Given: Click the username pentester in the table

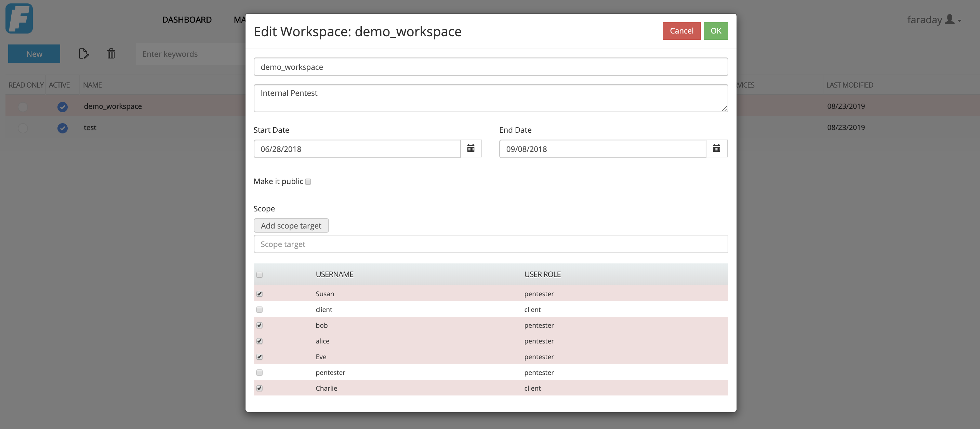Looking at the screenshot, I should click(x=331, y=373).
